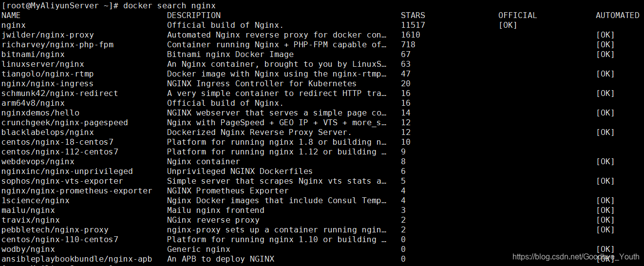Click the 'sophos/nginx-vts-exporter' image name
Screen dimensions: 644x266
click(62, 181)
